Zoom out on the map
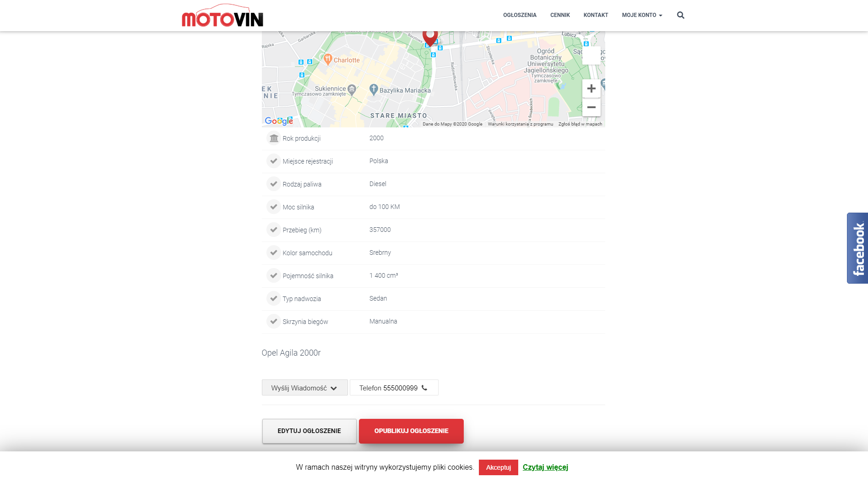The width and height of the screenshot is (868, 483). [591, 107]
